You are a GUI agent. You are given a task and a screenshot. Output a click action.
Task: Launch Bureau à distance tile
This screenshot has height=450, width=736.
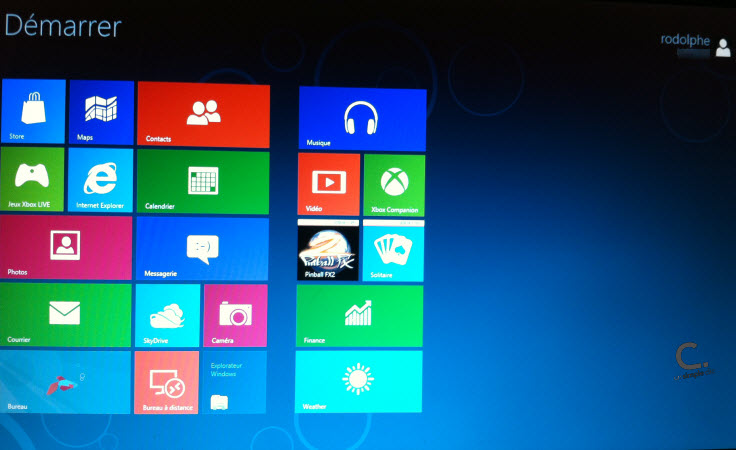click(167, 382)
